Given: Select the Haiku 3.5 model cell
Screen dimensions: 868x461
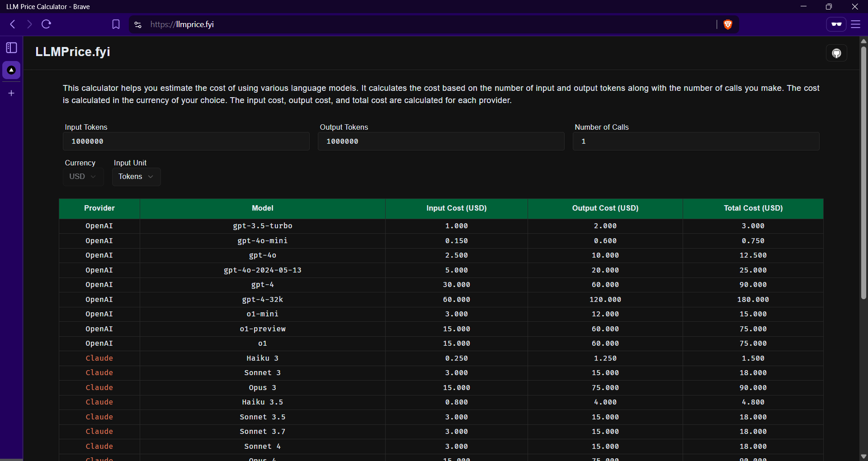Looking at the screenshot, I should [263, 402].
